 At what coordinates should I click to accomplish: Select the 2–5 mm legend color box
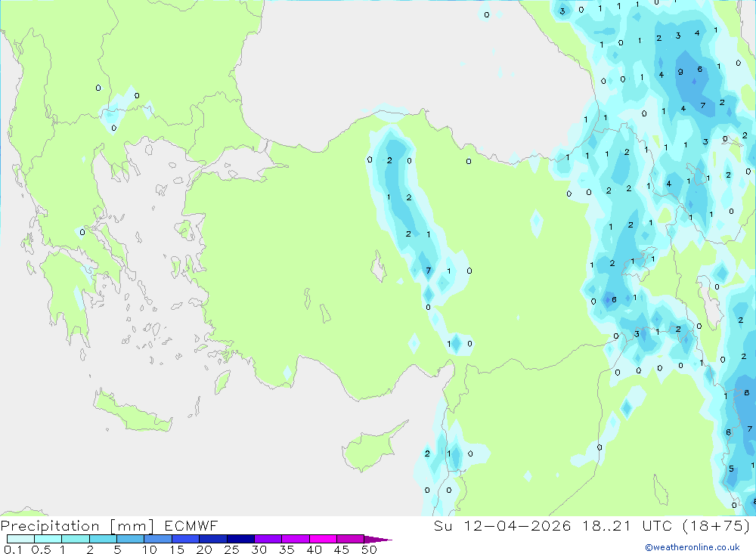(x=103, y=539)
